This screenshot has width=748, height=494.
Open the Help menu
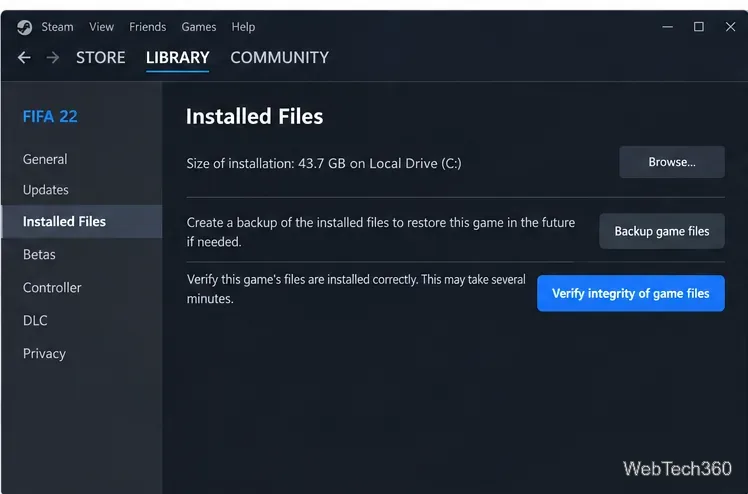pyautogui.click(x=243, y=27)
